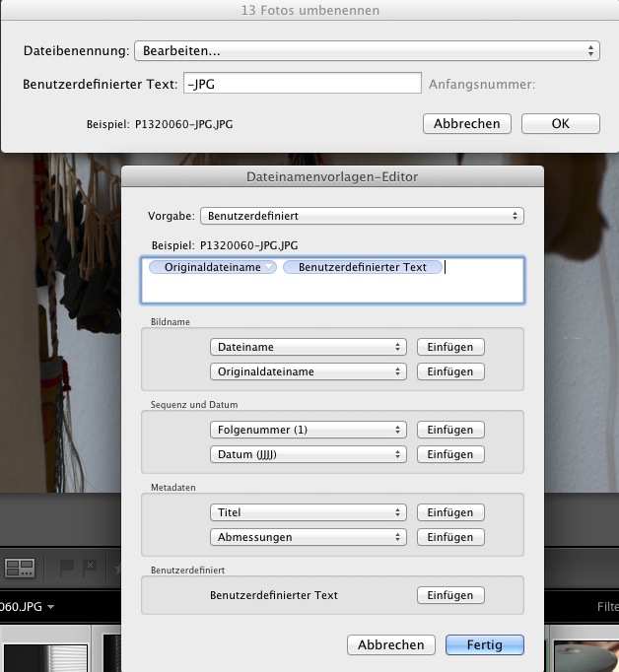This screenshot has width=619, height=672.
Task: Open the Dateibenennung Bearbeiten dropdown
Action: [367, 51]
